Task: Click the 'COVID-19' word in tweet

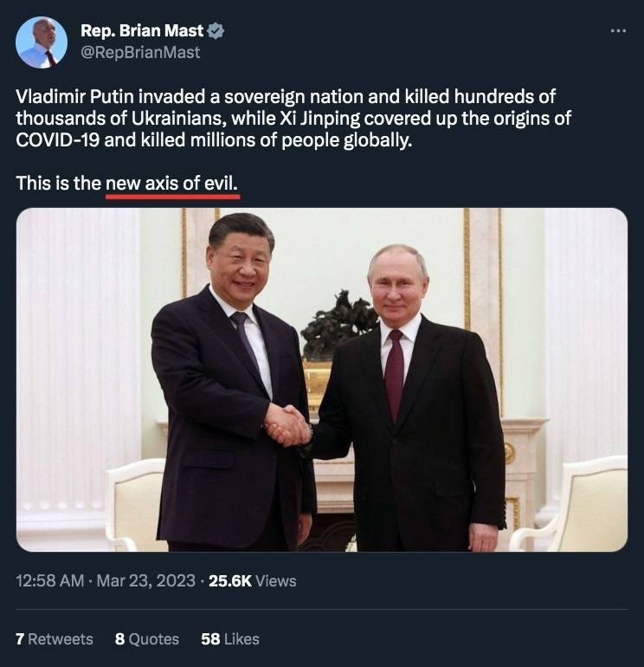Action: [x=57, y=140]
